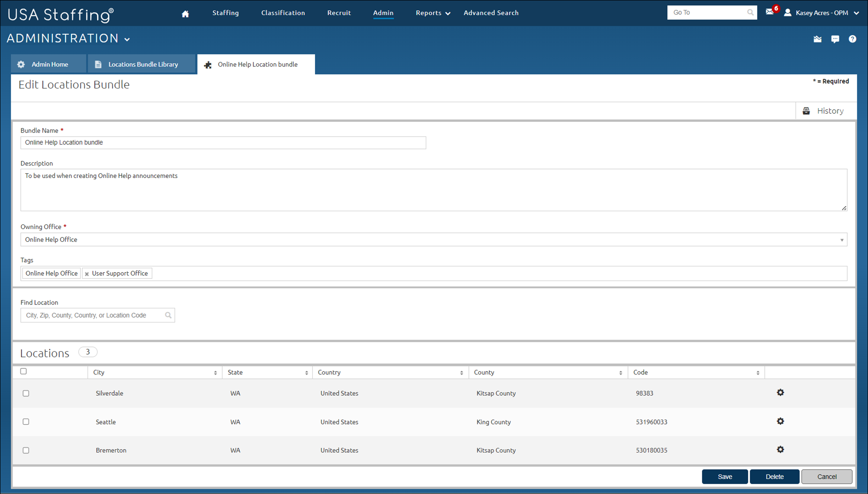Open the gear menu for Seattle location
The image size is (868, 494).
tap(780, 421)
